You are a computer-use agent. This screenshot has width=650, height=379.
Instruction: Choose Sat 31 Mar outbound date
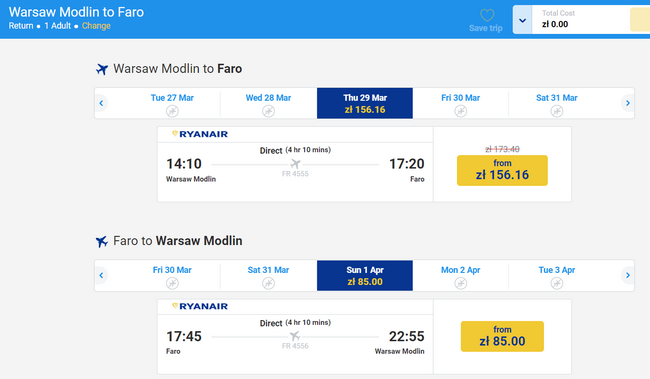click(x=557, y=103)
